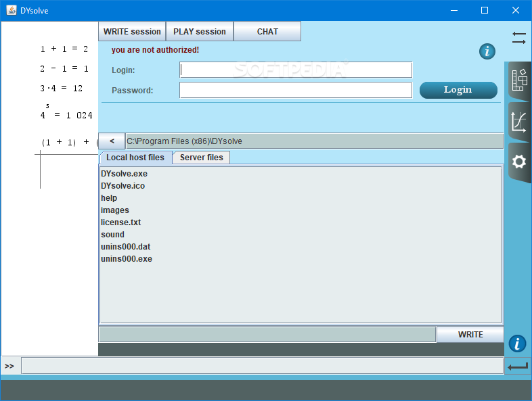Go up a folder with the < button

coord(112,141)
